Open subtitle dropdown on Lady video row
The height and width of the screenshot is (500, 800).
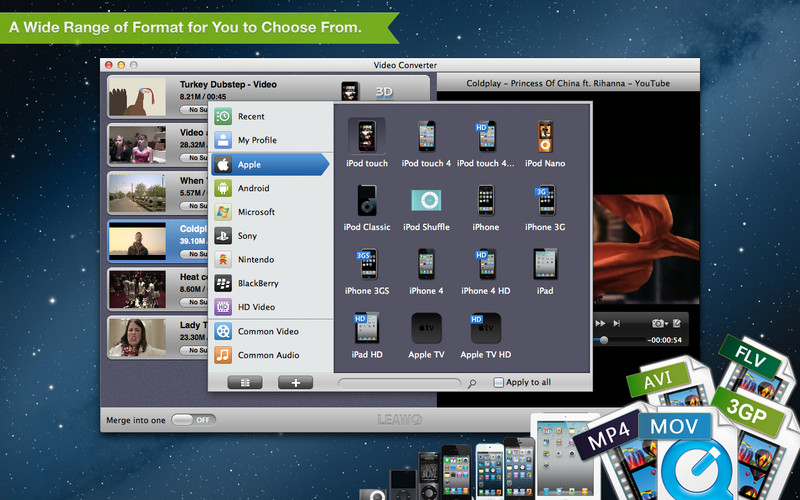(x=194, y=351)
